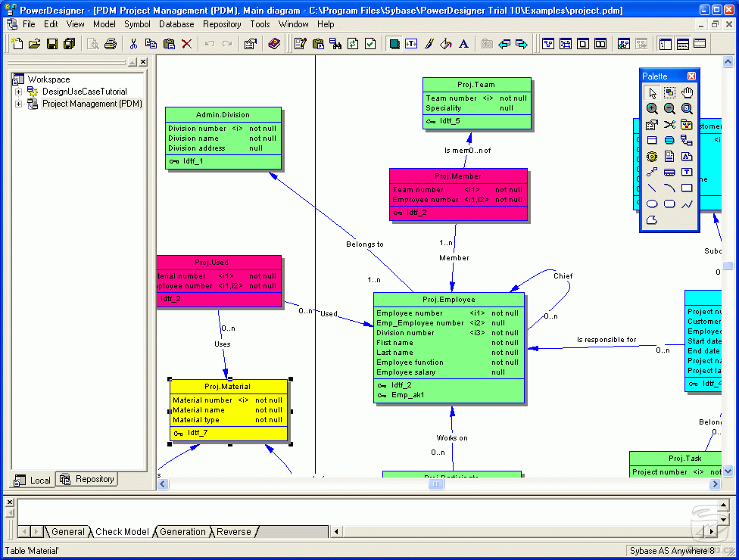
Task: Select the Procedure gear tool in Palette
Action: pos(652,157)
